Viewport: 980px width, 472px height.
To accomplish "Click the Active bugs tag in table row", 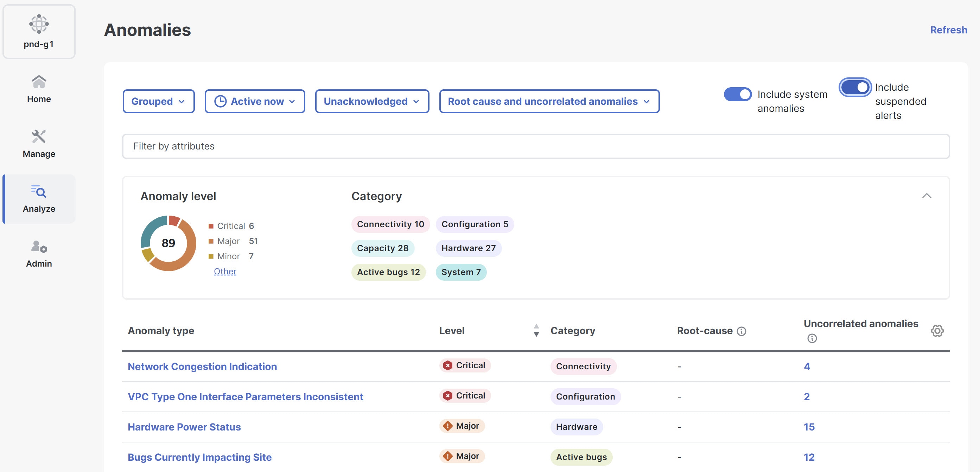I will click(581, 458).
